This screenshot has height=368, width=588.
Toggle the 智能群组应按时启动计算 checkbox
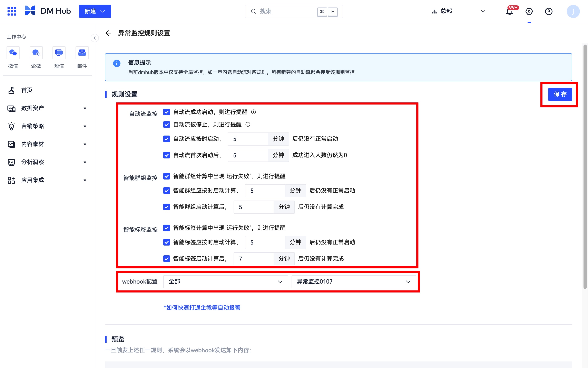tap(166, 190)
